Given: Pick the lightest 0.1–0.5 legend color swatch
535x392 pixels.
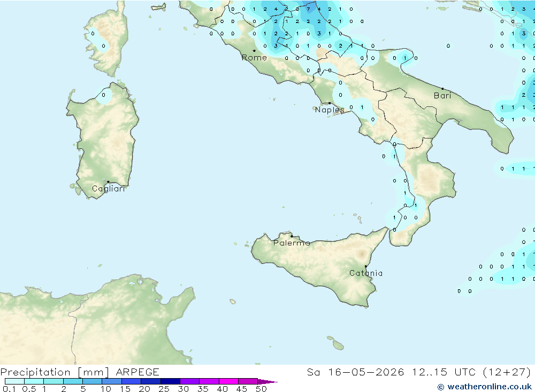Looking at the screenshot, I should coord(14,381).
